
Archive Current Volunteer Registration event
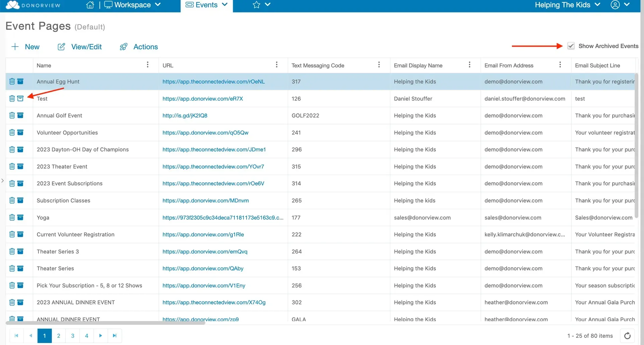(x=20, y=234)
